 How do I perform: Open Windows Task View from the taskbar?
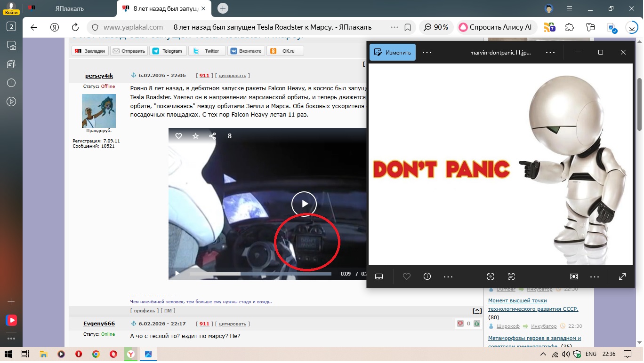coord(25,354)
